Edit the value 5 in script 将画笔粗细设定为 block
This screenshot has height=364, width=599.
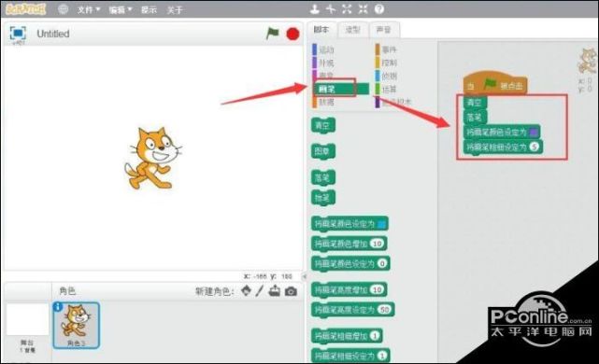(535, 147)
